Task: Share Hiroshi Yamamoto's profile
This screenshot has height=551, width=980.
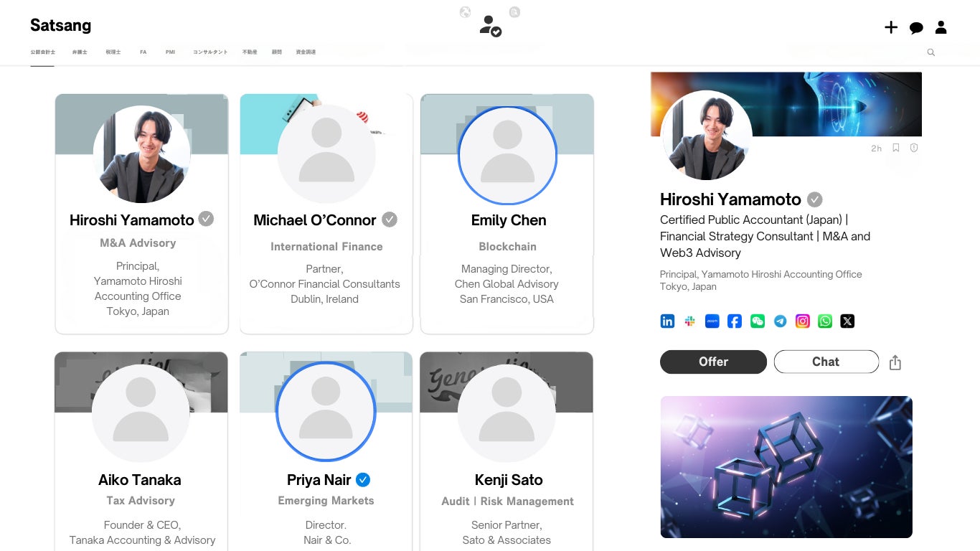Action: point(895,362)
